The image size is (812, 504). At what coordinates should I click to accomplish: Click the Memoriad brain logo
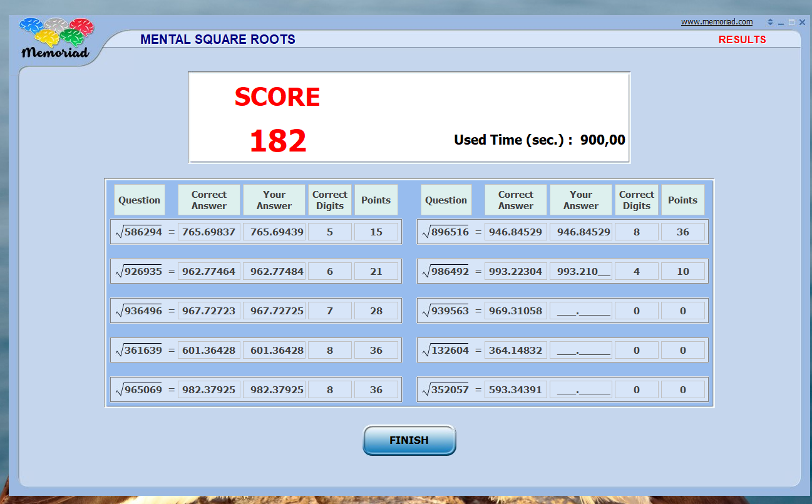point(56,38)
